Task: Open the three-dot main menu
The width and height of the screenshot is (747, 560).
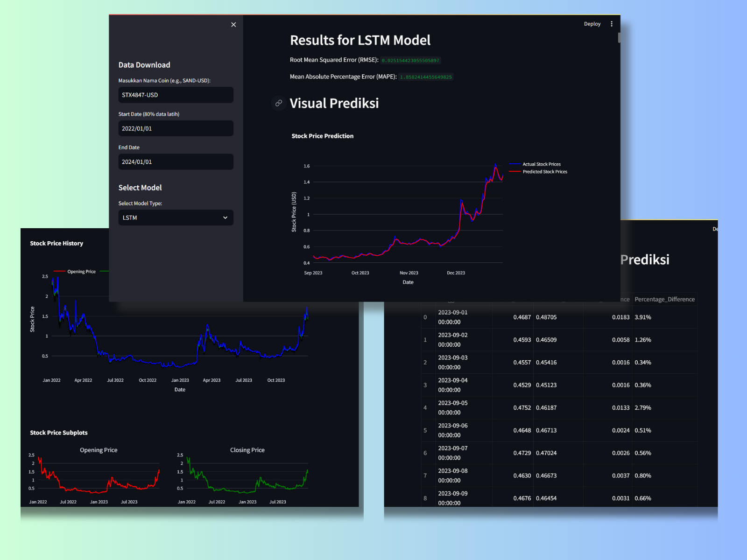Action: 612,24
